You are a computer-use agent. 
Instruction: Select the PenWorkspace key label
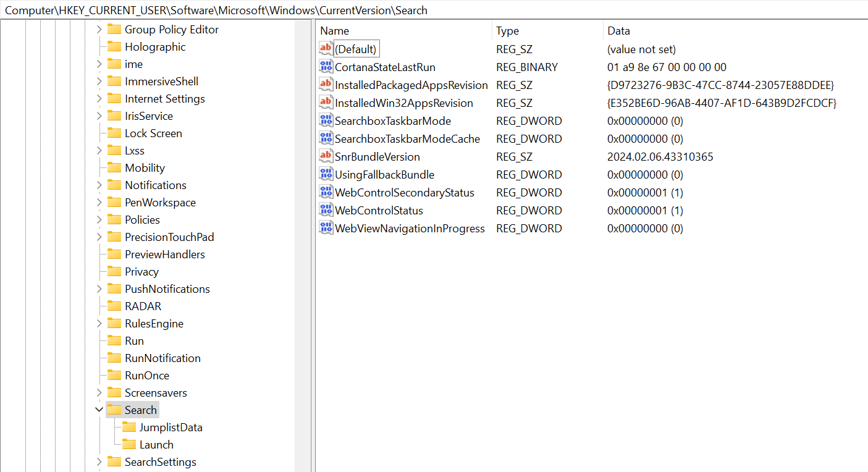click(x=160, y=202)
